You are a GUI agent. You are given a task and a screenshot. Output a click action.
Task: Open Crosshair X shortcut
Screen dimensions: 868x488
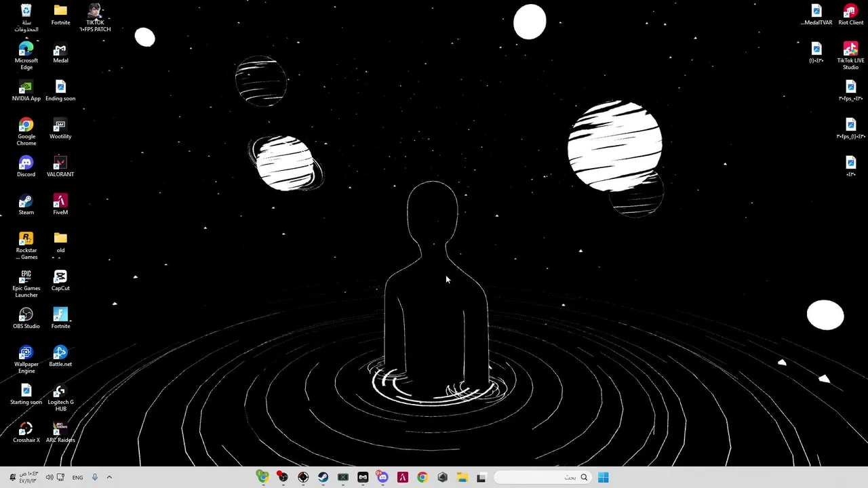26,432
